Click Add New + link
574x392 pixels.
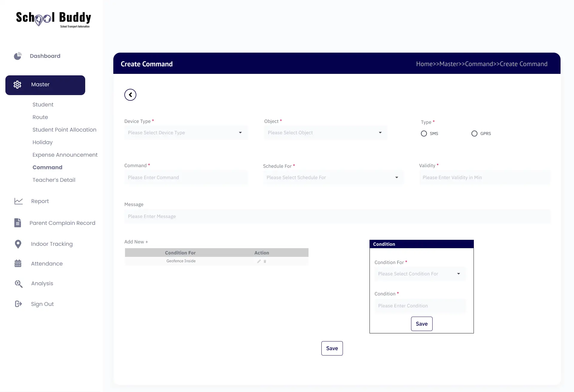136,242
